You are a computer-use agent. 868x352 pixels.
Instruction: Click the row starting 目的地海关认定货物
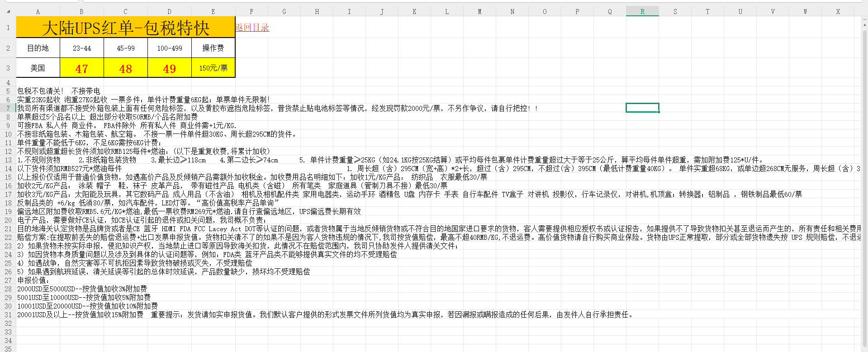(439, 228)
